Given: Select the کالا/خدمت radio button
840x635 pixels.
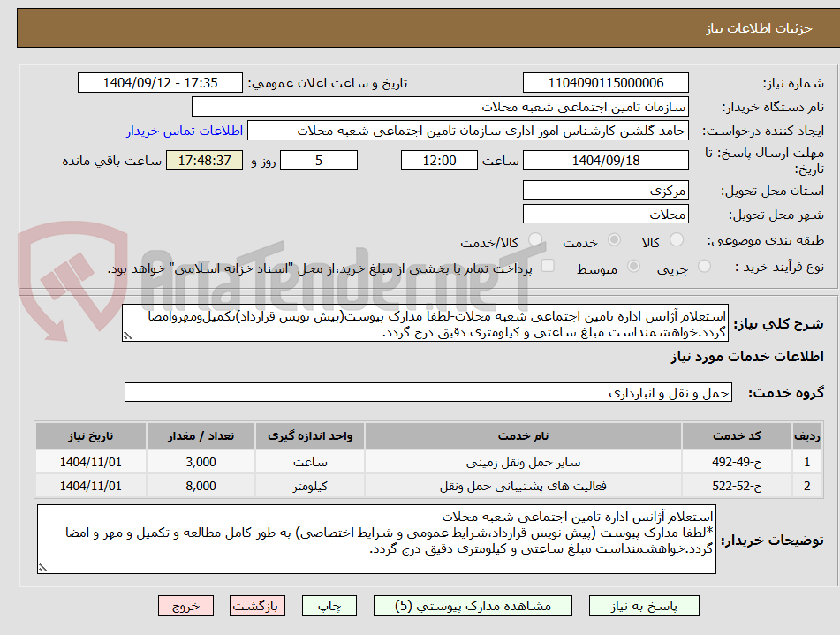Looking at the screenshot, I should pyautogui.click(x=535, y=239).
